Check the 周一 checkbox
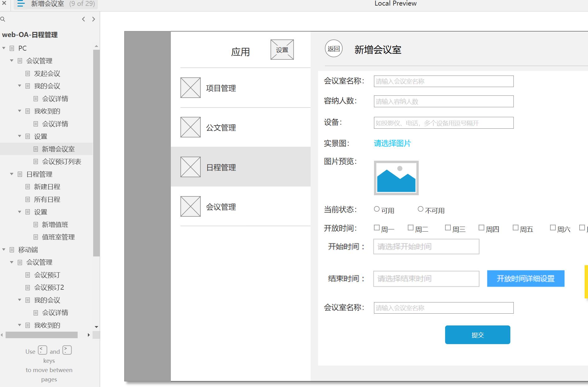588x387 pixels. click(x=377, y=228)
